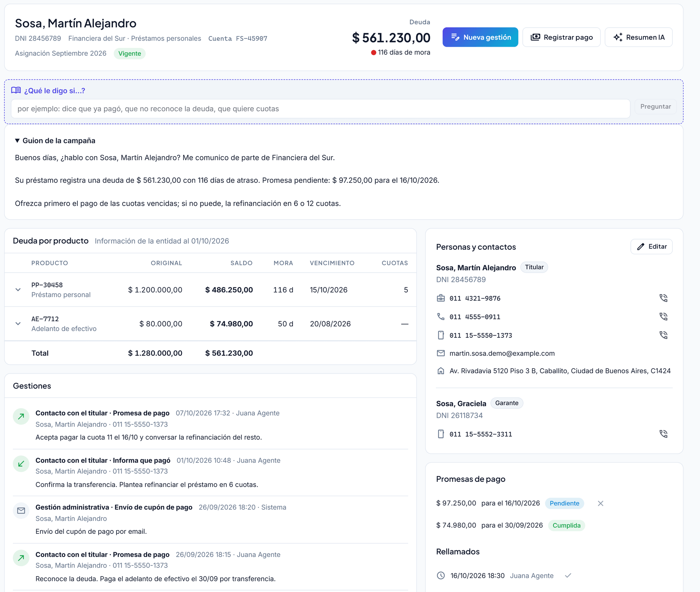The height and width of the screenshot is (592, 700).
Task: Cancel the pending $ 97.250,00 promise
Action: [x=601, y=503]
